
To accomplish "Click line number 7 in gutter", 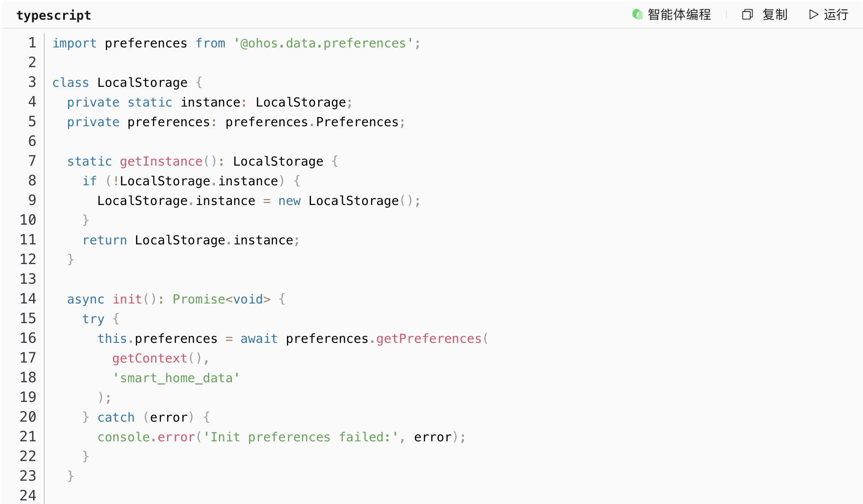I will 32,161.
